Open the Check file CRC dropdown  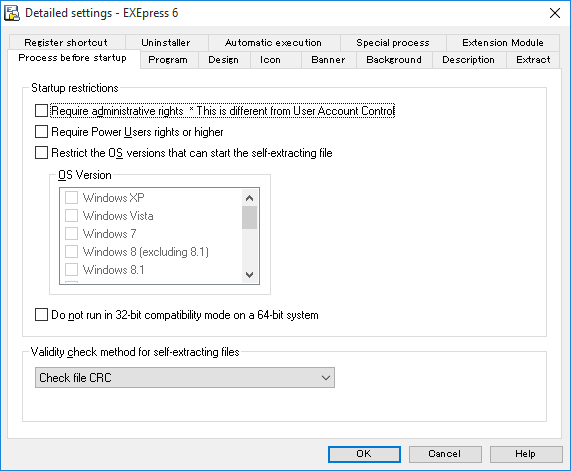[185, 378]
